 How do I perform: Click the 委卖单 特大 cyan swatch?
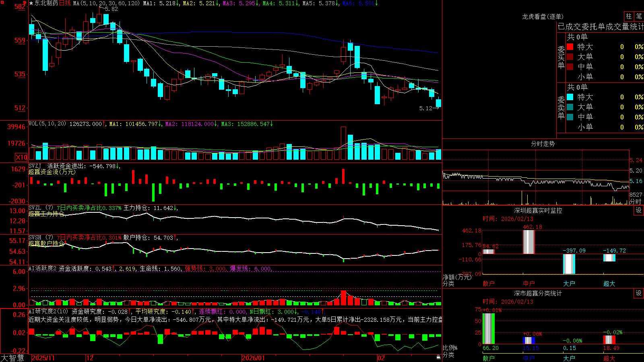click(x=570, y=97)
